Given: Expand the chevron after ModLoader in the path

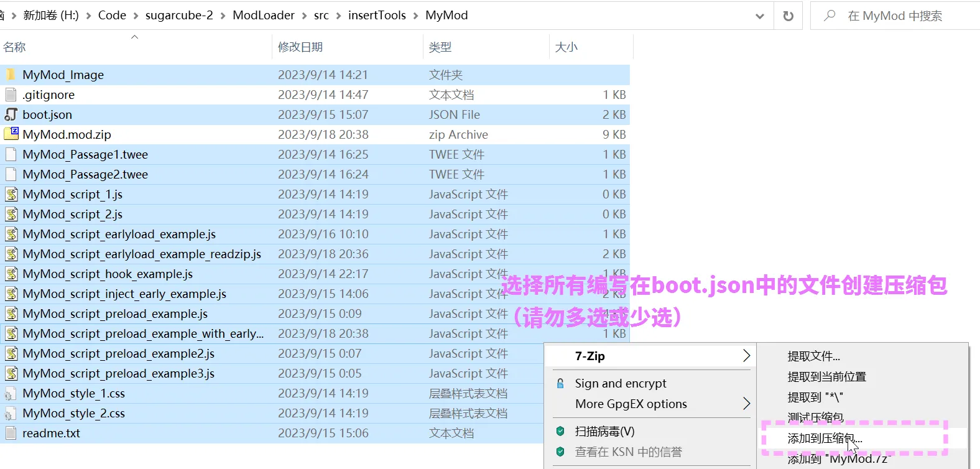Looking at the screenshot, I should coord(304,16).
